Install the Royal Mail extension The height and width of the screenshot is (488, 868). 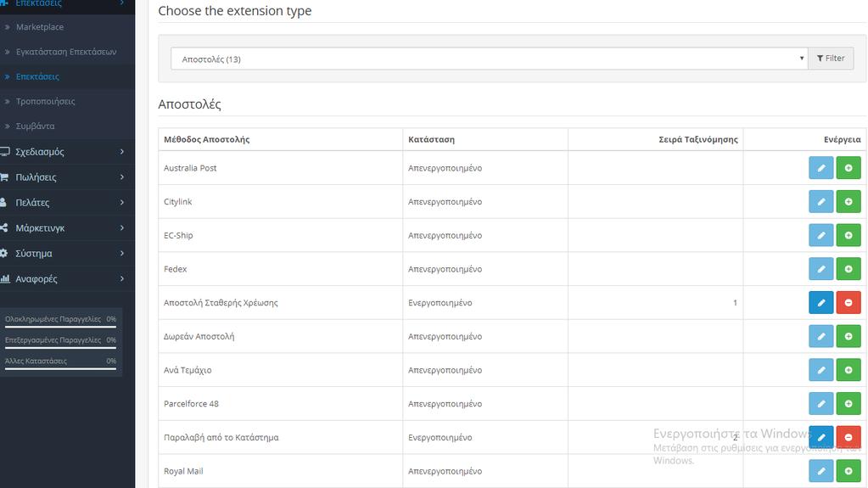(848, 471)
